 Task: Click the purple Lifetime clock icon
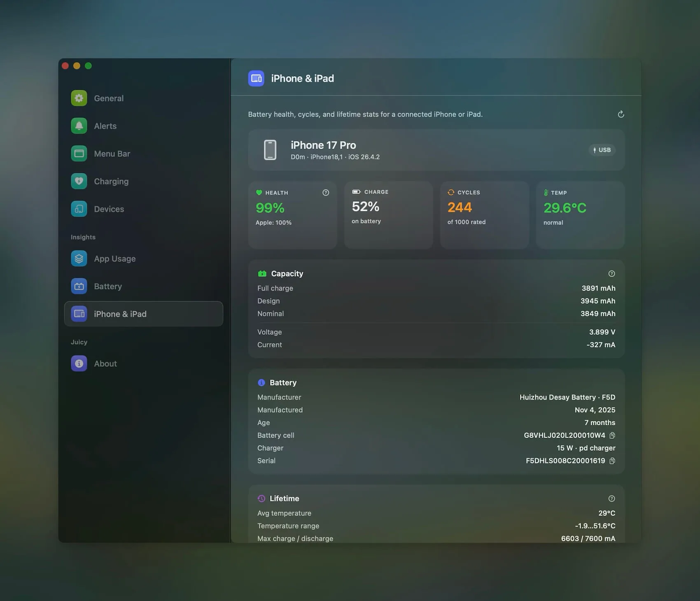[x=261, y=499]
